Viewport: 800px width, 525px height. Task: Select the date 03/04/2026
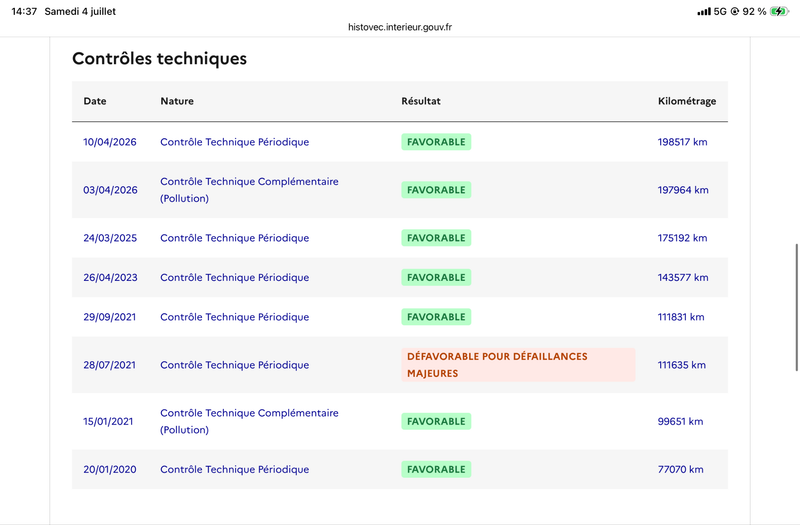click(x=110, y=190)
